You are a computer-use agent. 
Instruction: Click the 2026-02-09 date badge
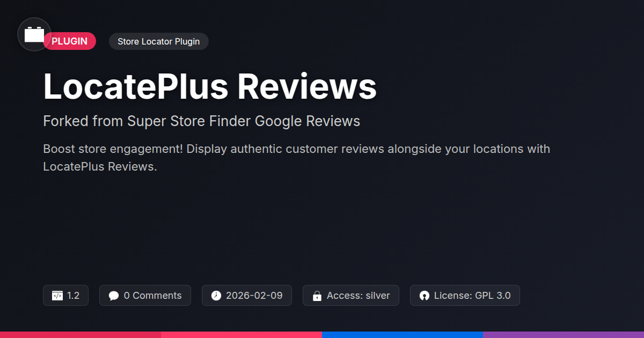coord(247,296)
